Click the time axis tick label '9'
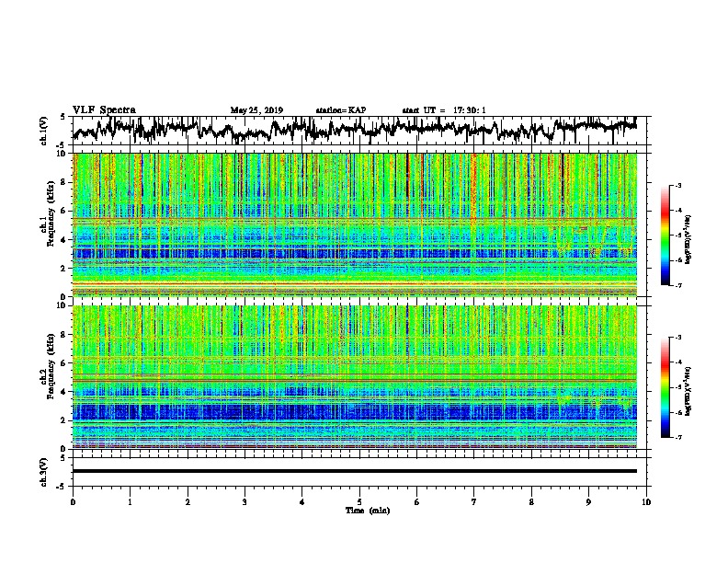 click(588, 501)
